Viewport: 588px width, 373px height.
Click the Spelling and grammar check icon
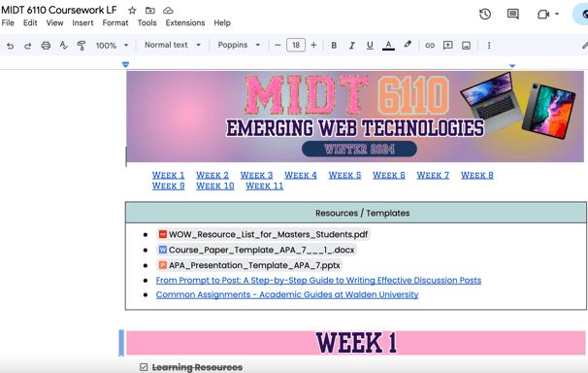(63, 46)
